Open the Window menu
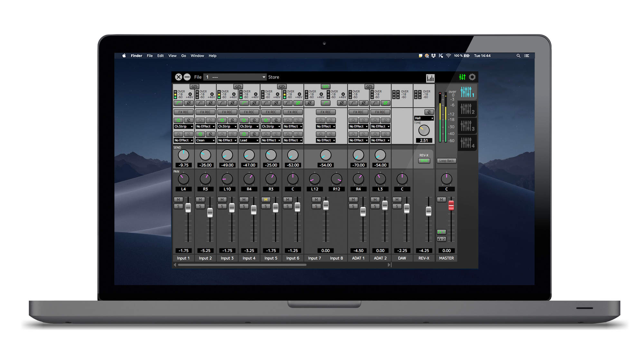644x362 pixels. [197, 56]
